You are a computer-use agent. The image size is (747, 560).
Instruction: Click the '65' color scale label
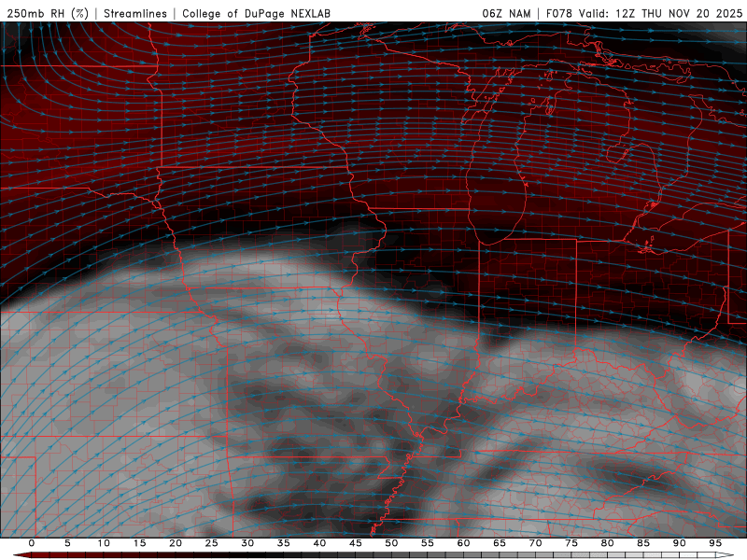pos(500,543)
